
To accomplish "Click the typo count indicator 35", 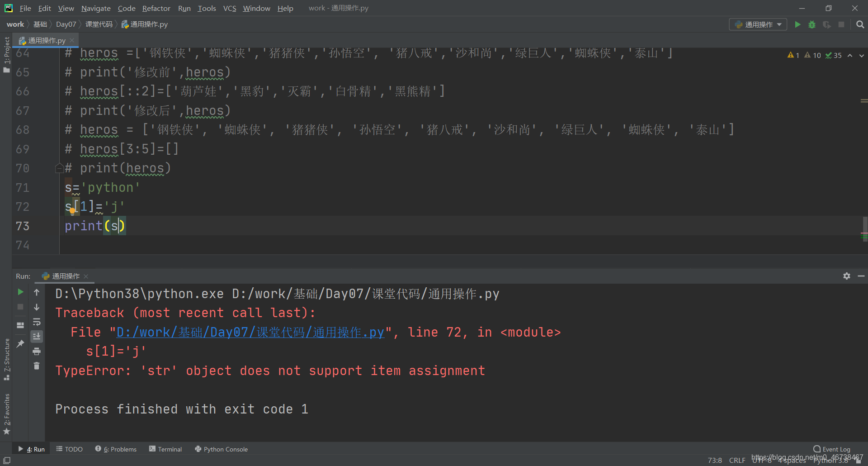I will (833, 55).
